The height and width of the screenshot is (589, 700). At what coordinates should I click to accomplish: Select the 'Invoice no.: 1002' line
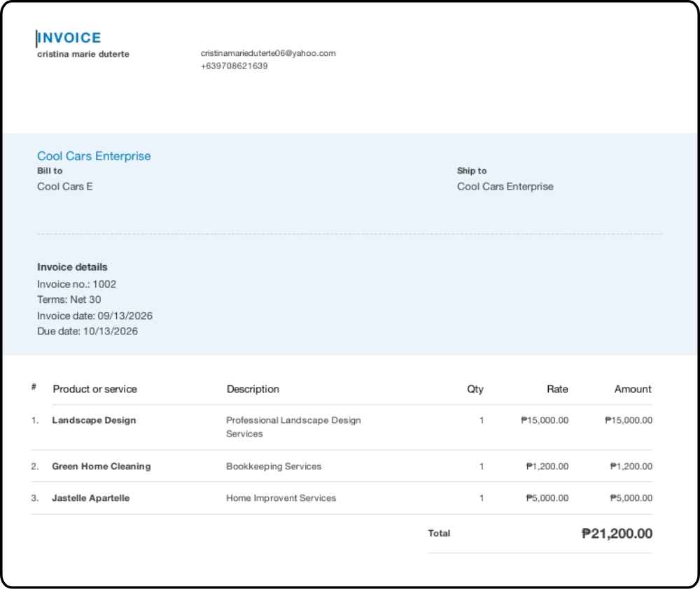[76, 284]
